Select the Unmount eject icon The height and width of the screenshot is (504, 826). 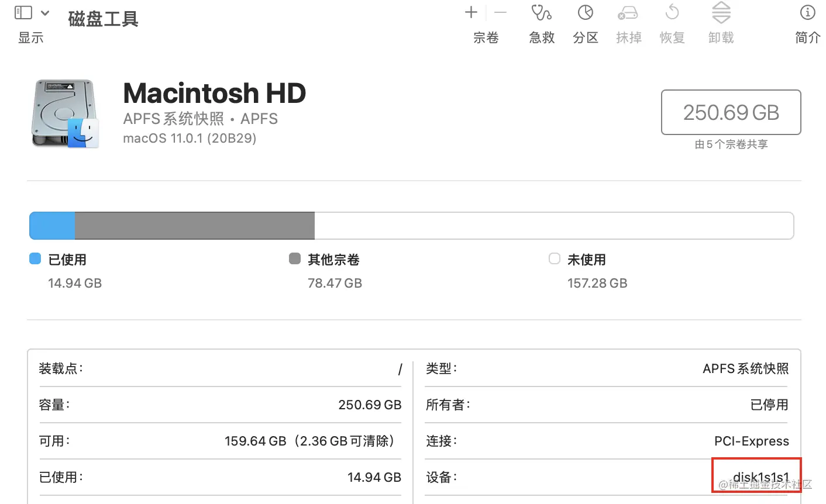pyautogui.click(x=721, y=12)
